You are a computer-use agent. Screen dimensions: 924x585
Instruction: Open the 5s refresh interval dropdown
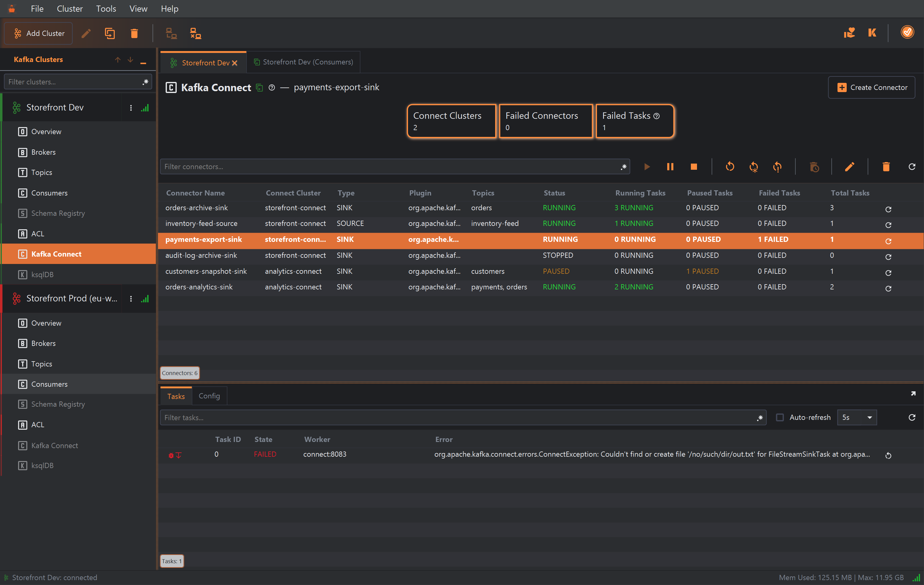857,417
